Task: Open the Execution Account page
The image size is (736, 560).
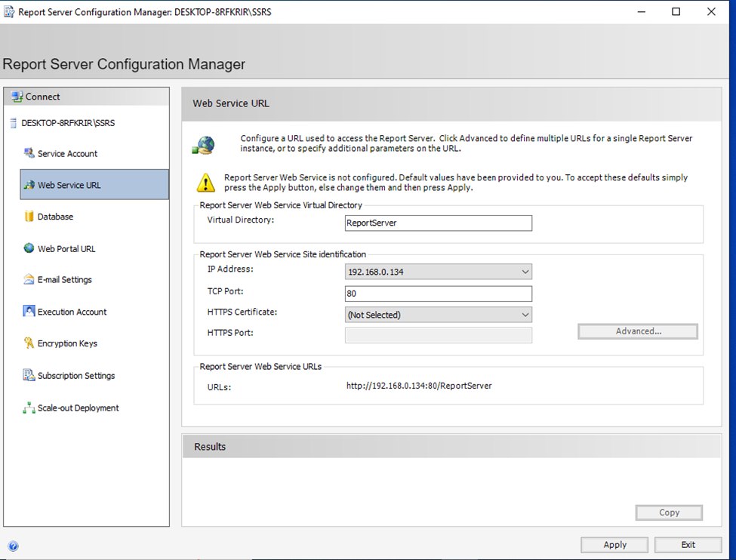Action: pos(72,312)
